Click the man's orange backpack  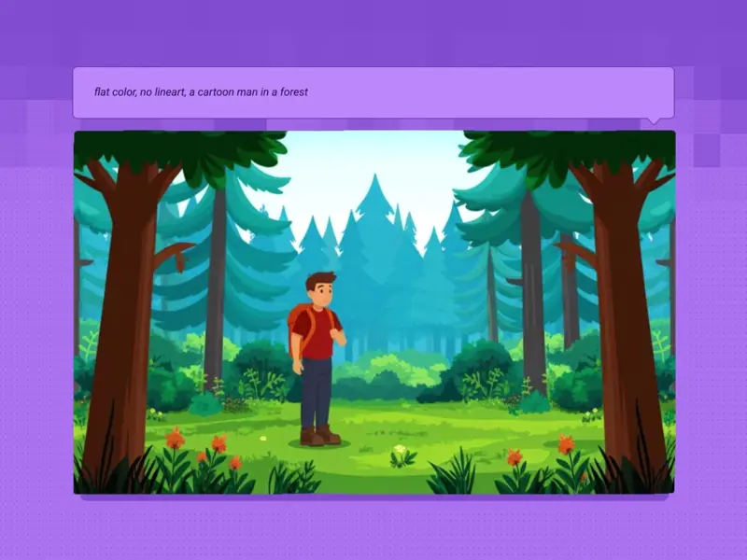(298, 328)
